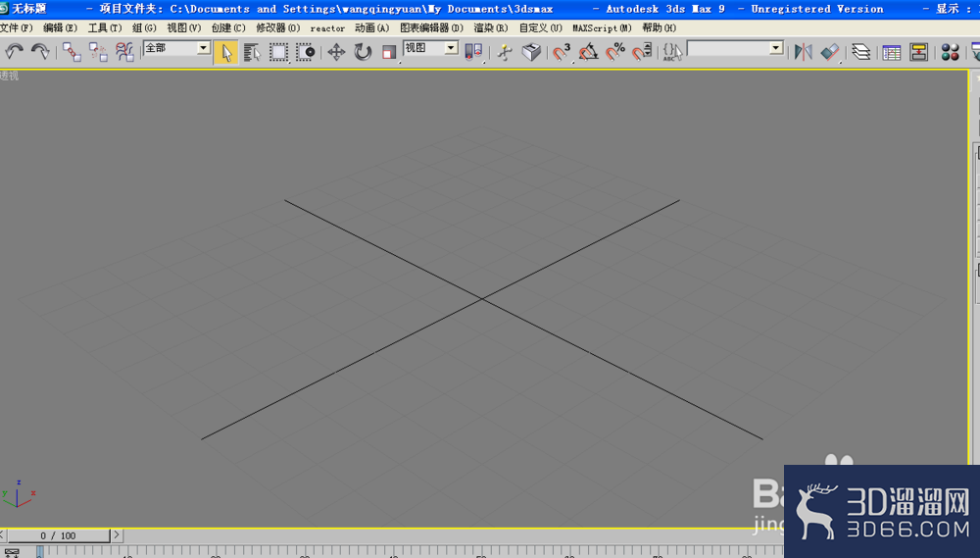Screen dimensions: 980x558
Task: Open the 全部 selection filter dropdown
Action: [176, 48]
